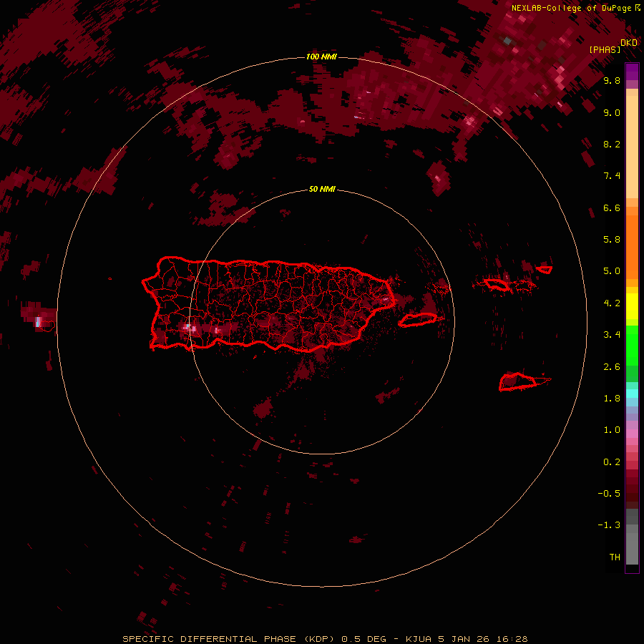Click the 1.8 value on the color scale
The image size is (644, 644).
tap(612, 399)
